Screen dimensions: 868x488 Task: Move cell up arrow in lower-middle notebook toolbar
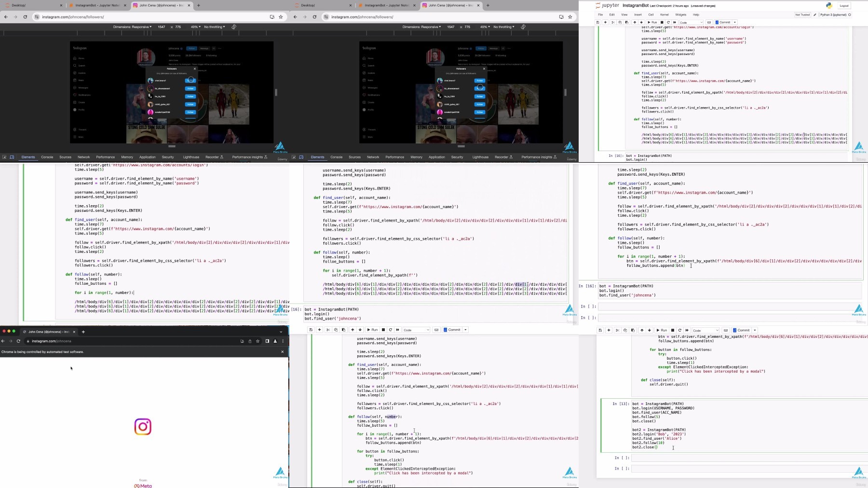pyautogui.click(x=353, y=330)
